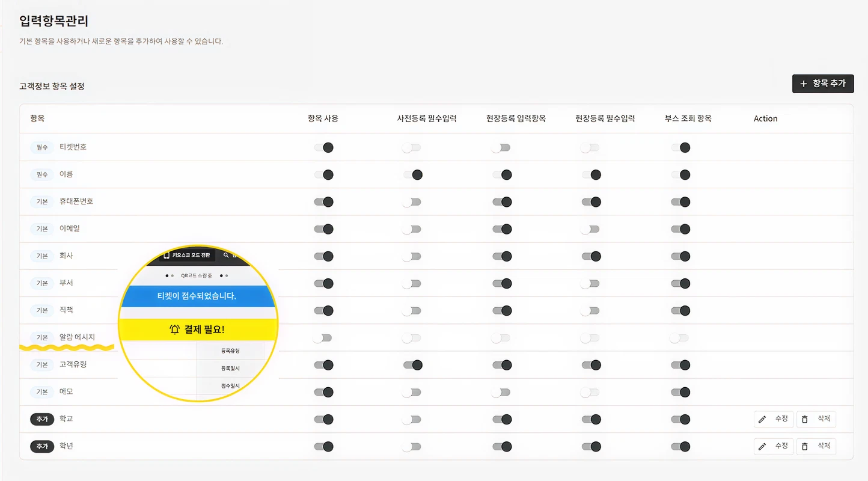Switch off 항목 사용 toggle for 회사

(323, 256)
